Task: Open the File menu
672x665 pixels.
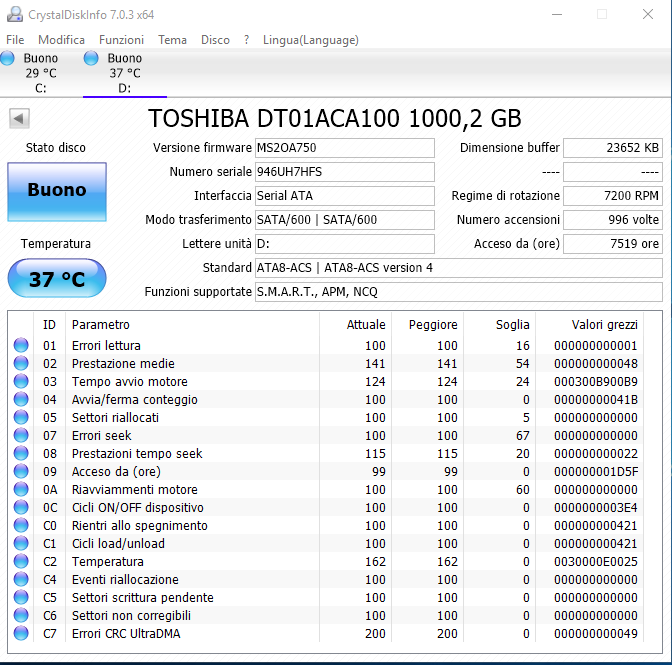Action: coord(15,40)
